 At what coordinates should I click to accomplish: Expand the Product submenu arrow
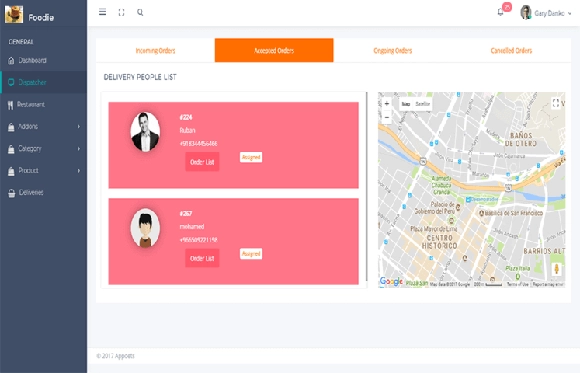78,171
